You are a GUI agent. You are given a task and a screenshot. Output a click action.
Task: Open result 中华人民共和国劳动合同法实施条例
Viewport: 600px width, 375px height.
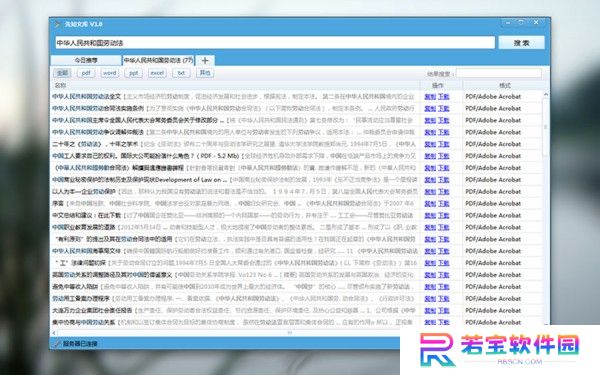98,108
